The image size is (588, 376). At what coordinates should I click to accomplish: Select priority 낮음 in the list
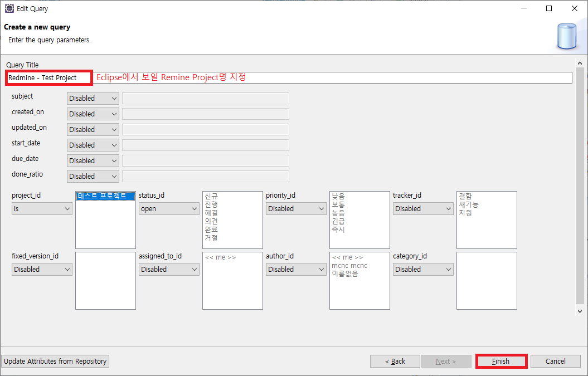point(338,196)
